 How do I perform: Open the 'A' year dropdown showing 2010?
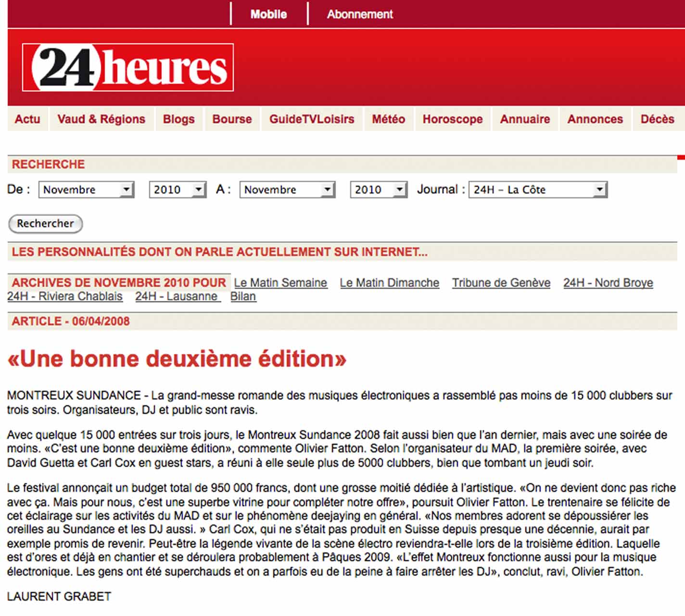[379, 190]
